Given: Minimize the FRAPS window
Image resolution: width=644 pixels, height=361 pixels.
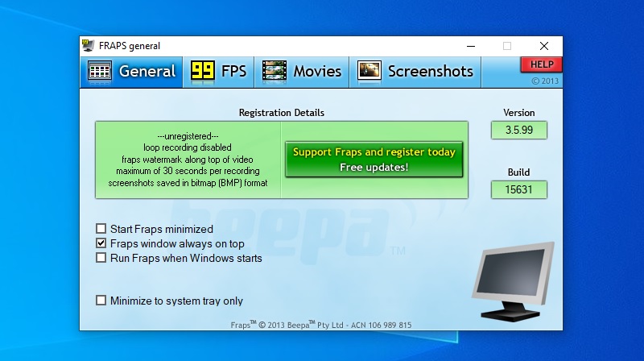Looking at the screenshot, I should click(471, 46).
